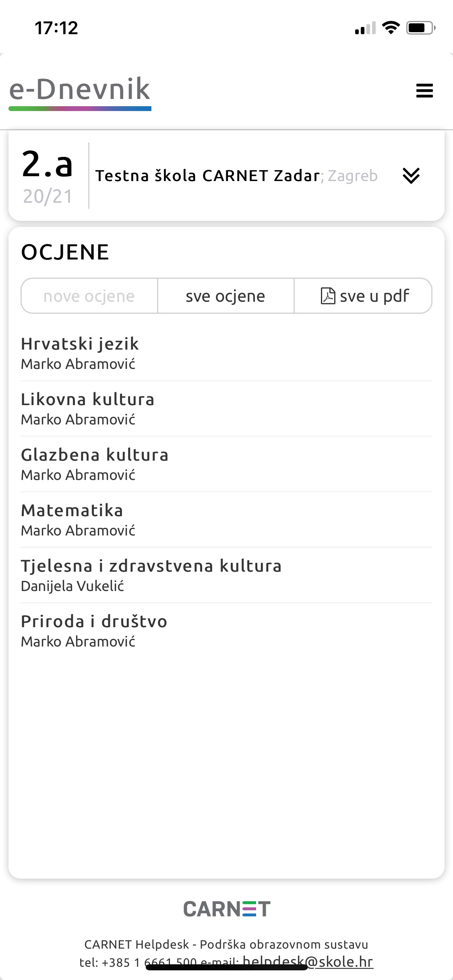This screenshot has width=453, height=980.
Task: Tap the CARNET footer logo
Action: (x=227, y=909)
